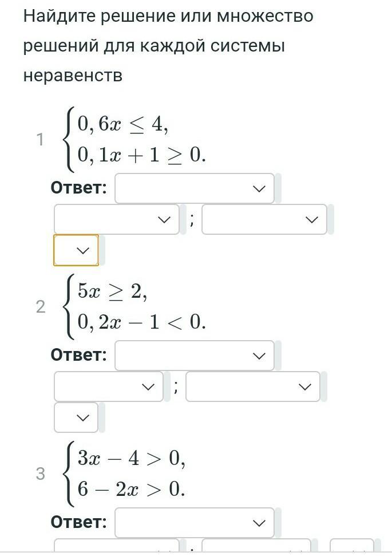
Task: Click the Ответ label under system 2
Action: [79, 355]
